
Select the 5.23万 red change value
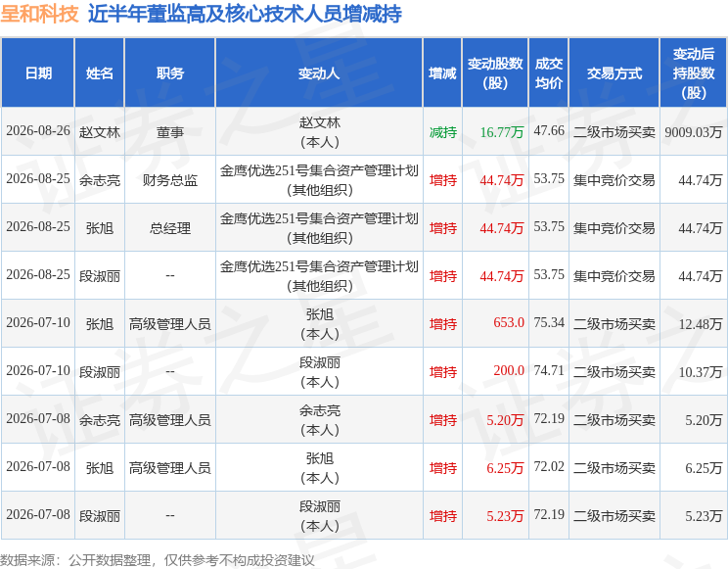point(505,516)
